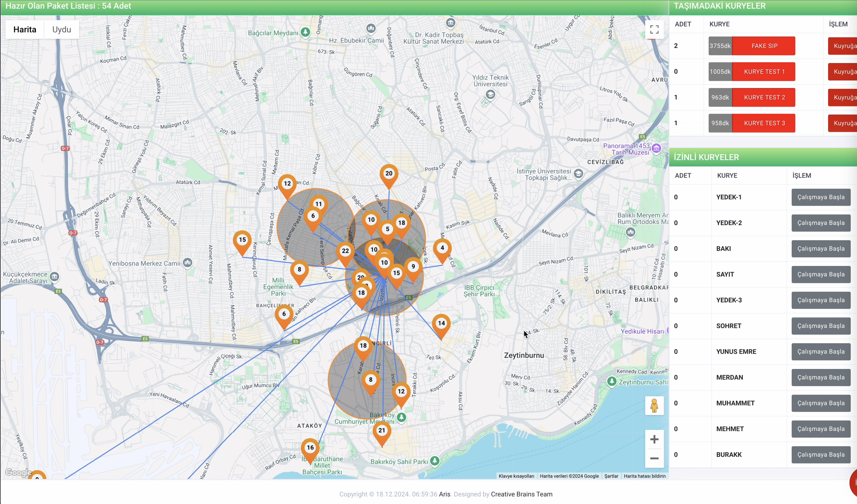The width and height of the screenshot is (857, 504).
Task: Click the 963dk time badge
Action: 720,98
